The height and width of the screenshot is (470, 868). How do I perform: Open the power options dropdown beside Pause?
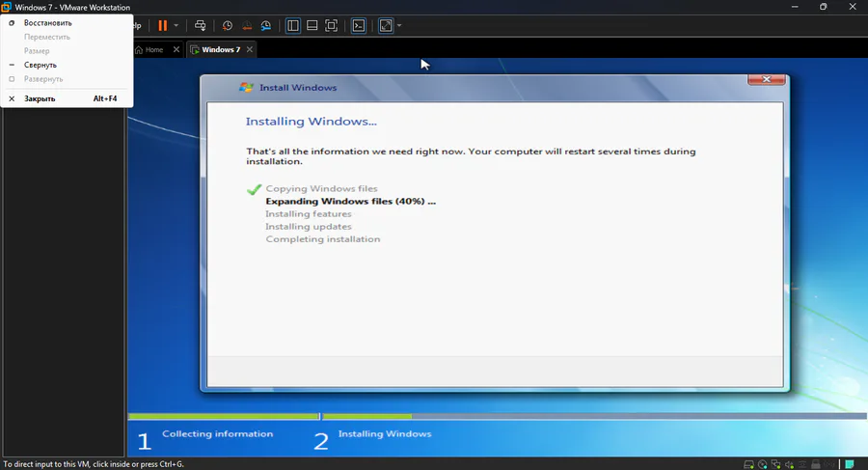(176, 25)
